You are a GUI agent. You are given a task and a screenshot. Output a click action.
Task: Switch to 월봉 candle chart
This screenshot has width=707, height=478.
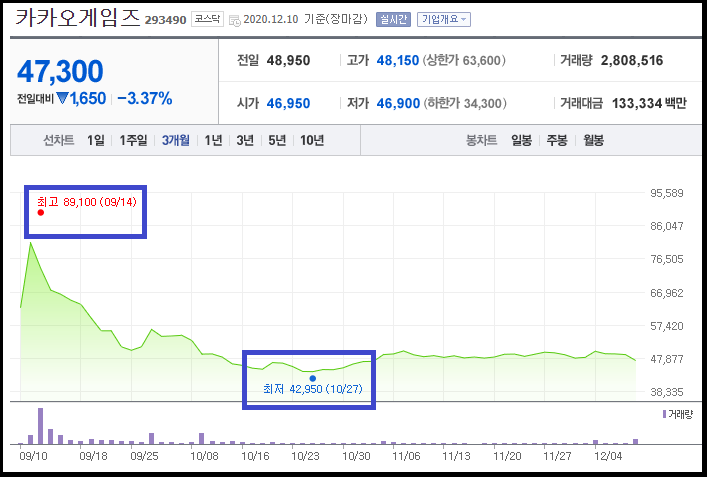pyautogui.click(x=593, y=140)
